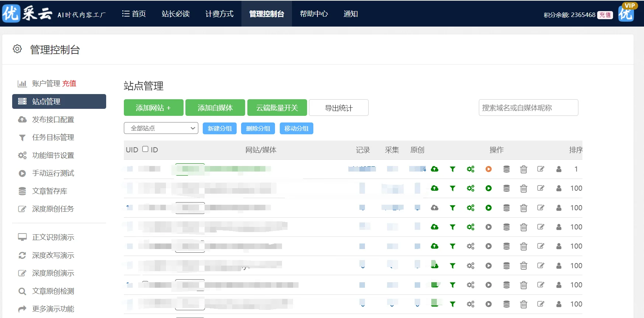Open 帮助中心 in top navigation

point(314,14)
